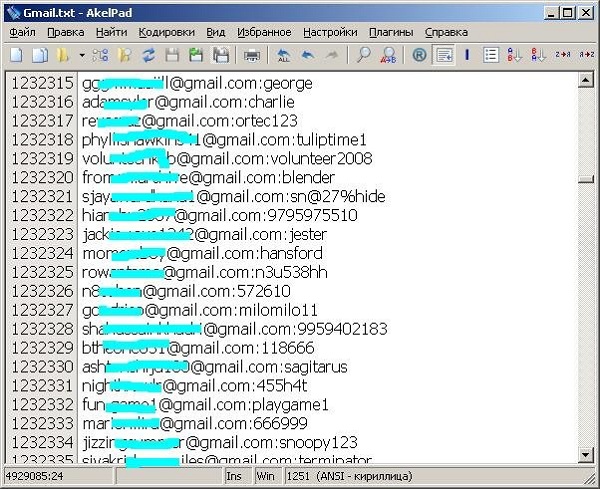
Task: Click the a→z conversion icon
Action: pos(586,55)
